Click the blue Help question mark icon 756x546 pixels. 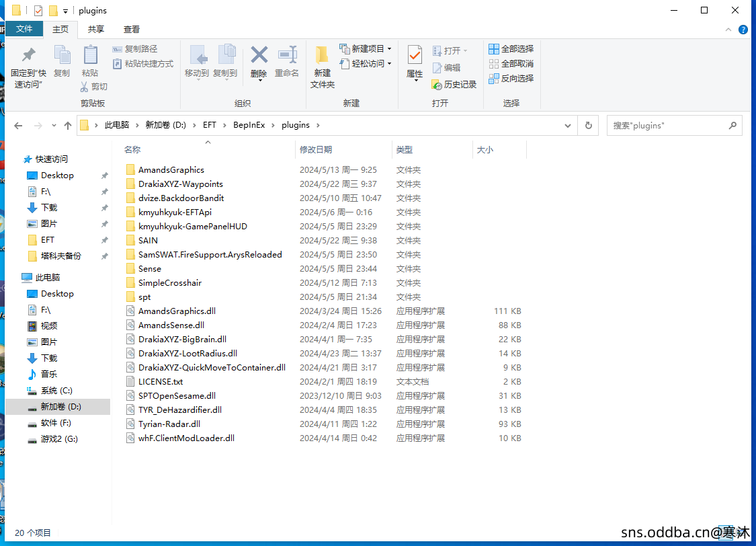(x=743, y=30)
